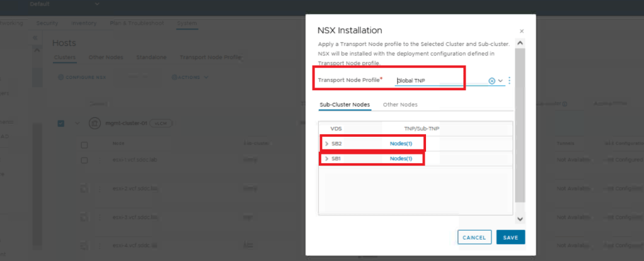Collapse the mgmt-cluster-01 row chevron
The height and width of the screenshot is (261, 644).
(x=78, y=123)
